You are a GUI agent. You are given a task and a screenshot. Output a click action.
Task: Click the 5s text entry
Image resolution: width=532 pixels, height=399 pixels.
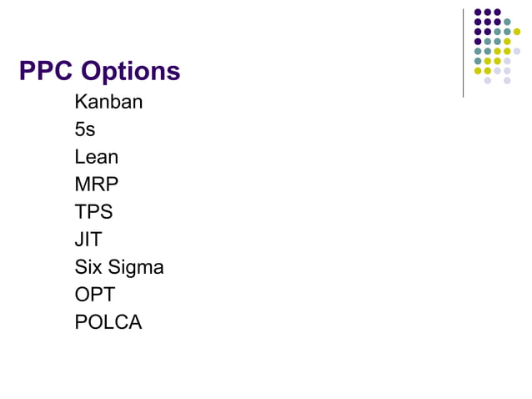pyautogui.click(x=85, y=129)
